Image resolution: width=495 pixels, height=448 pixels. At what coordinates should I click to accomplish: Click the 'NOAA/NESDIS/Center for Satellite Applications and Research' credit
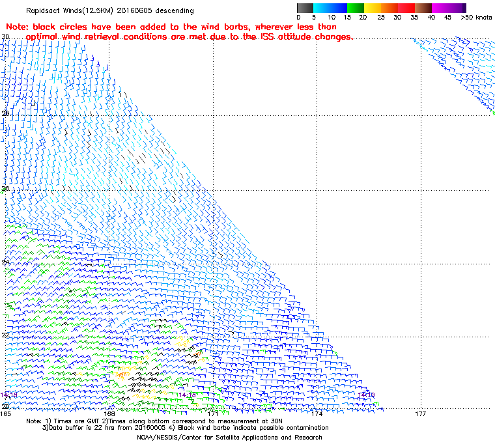tap(229, 438)
